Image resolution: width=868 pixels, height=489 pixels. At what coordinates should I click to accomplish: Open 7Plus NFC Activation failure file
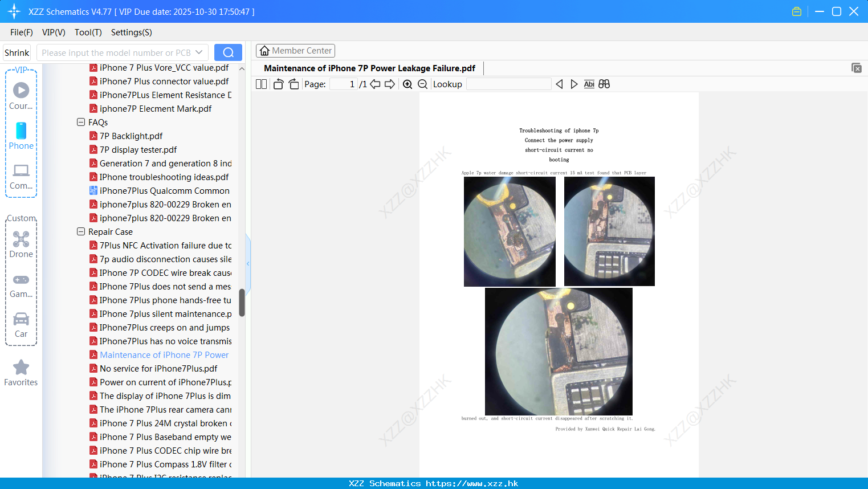(x=160, y=246)
